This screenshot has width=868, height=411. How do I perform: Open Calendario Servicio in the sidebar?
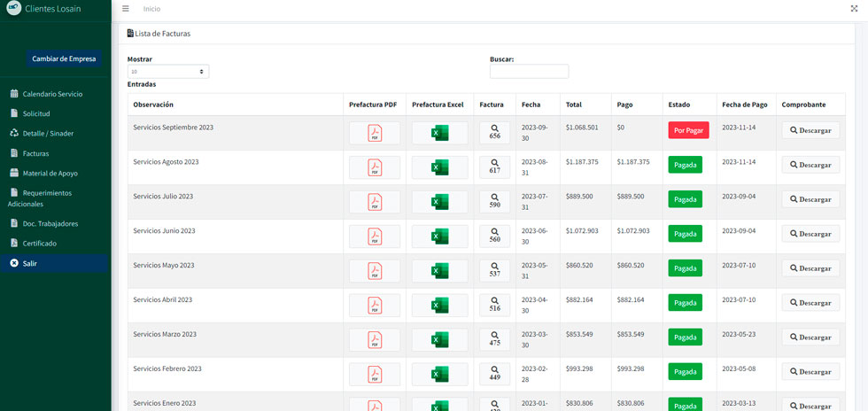52,94
